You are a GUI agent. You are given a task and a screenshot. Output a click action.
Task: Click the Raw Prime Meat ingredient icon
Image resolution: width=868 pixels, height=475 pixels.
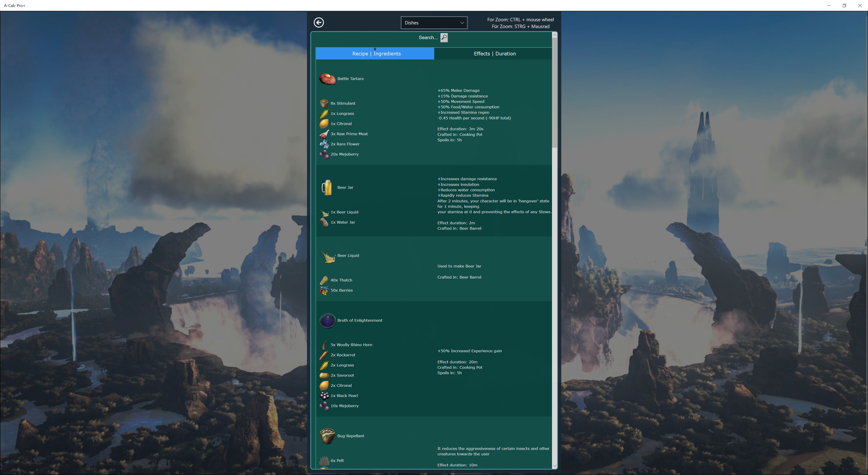coord(324,134)
